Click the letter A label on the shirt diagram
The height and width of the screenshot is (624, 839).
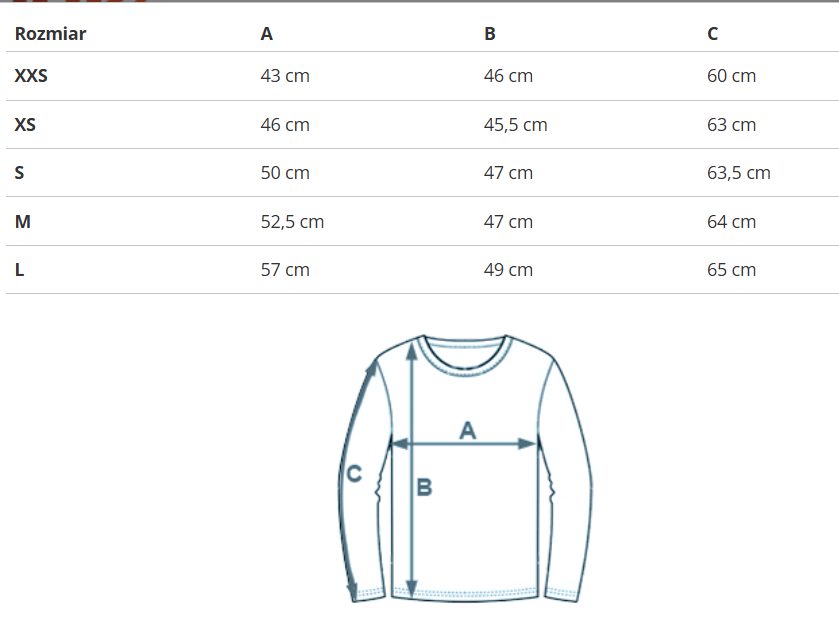click(x=467, y=430)
